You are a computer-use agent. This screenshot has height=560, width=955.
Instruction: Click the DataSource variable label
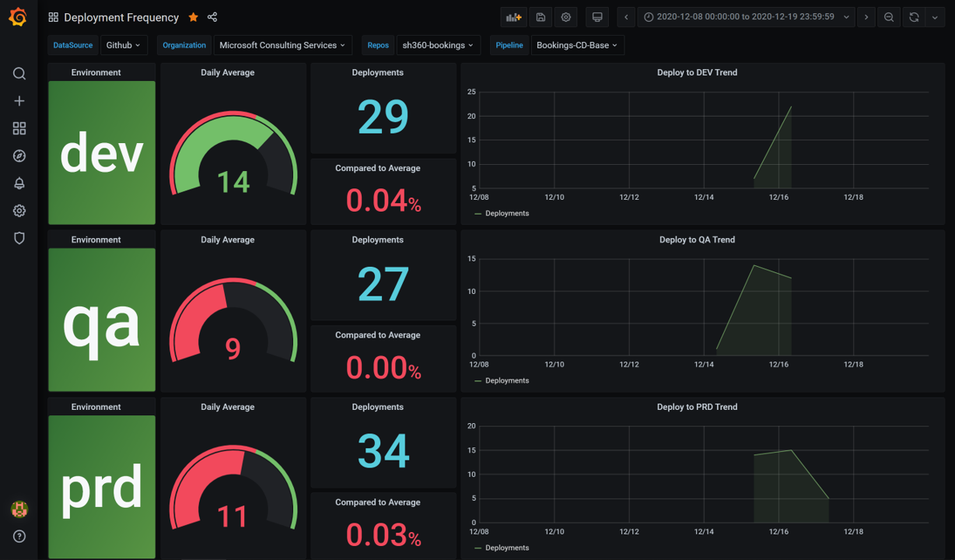coord(73,45)
